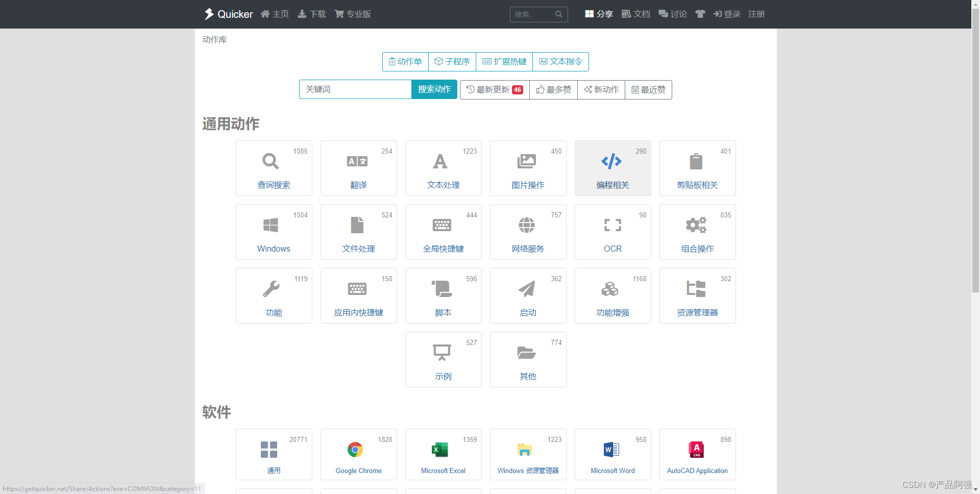The width and height of the screenshot is (980, 494).
Task: Click the Quicker logo in navbar
Action: [x=228, y=14]
